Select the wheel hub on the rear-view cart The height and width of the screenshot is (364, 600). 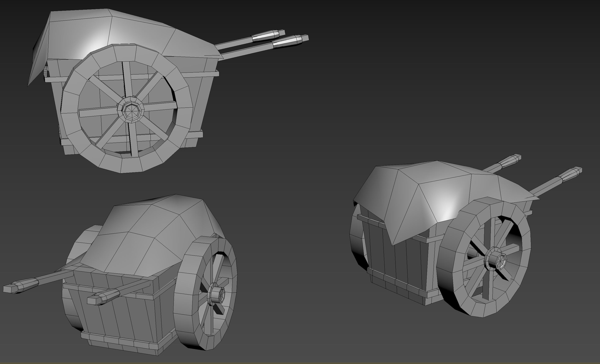(495, 258)
